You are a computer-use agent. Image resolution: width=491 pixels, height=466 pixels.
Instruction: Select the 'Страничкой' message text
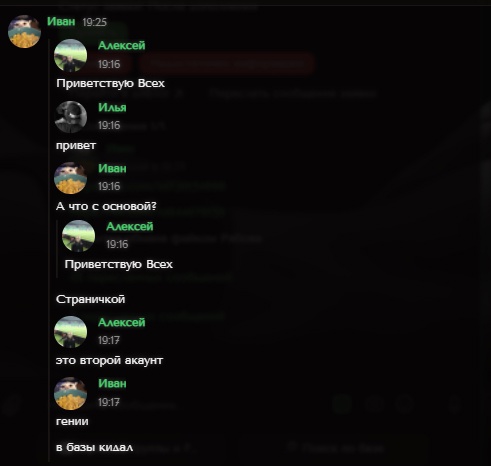91,299
